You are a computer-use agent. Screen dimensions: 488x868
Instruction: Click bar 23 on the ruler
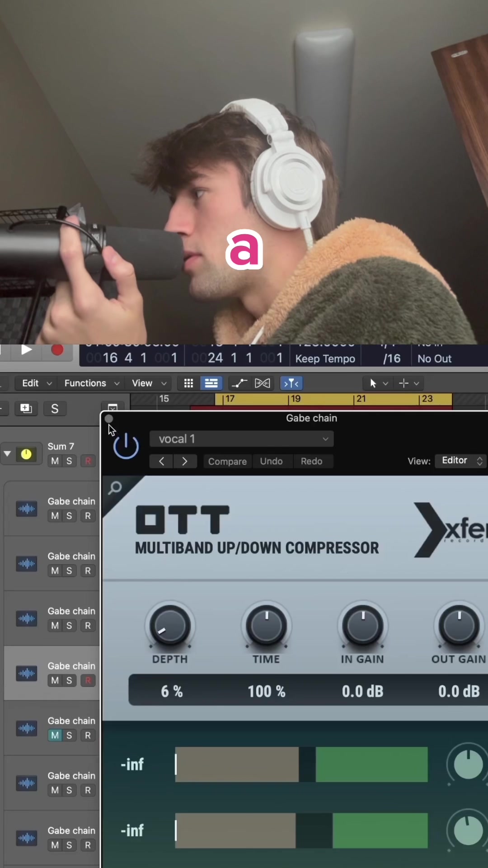coord(427,399)
